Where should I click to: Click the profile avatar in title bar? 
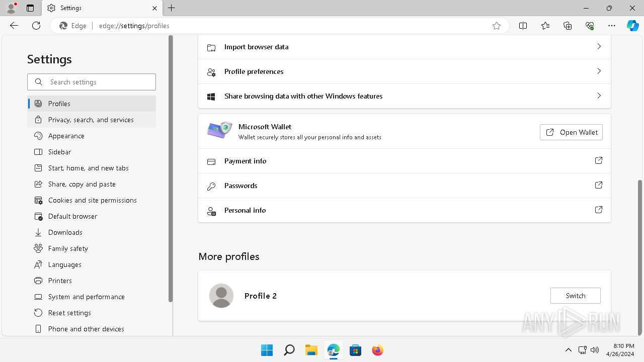click(x=11, y=8)
